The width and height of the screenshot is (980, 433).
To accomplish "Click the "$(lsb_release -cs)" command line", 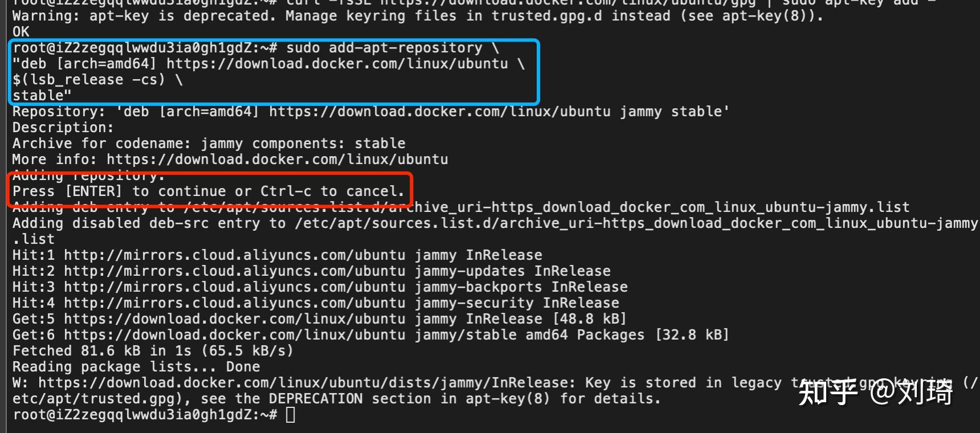I will click(x=88, y=80).
